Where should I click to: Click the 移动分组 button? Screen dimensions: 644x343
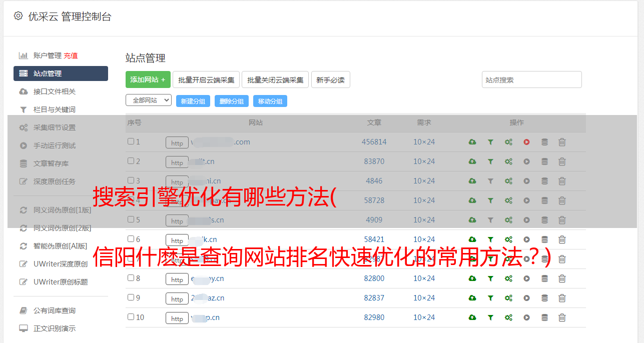270,101
